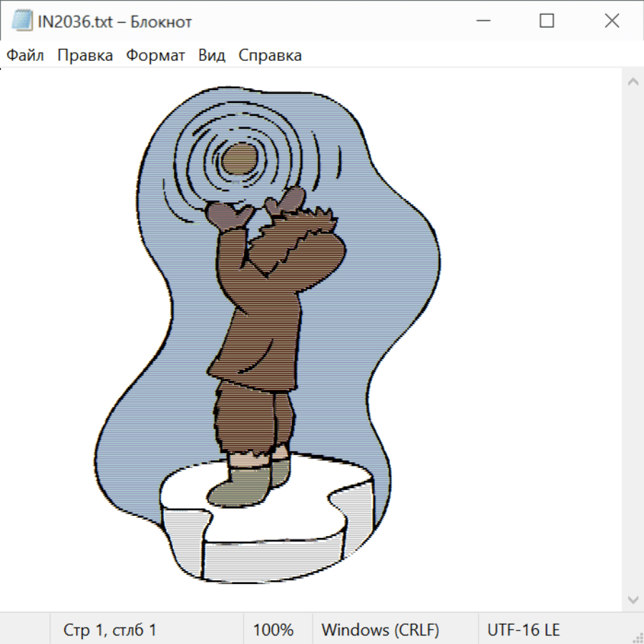The width and height of the screenshot is (644, 644).
Task: Click the sun in the drawing
Action: click(237, 161)
